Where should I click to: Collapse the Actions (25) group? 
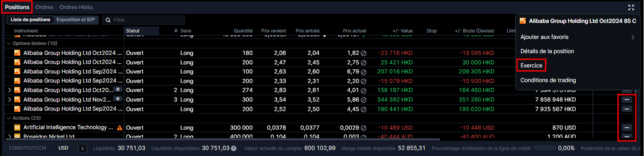point(9,118)
